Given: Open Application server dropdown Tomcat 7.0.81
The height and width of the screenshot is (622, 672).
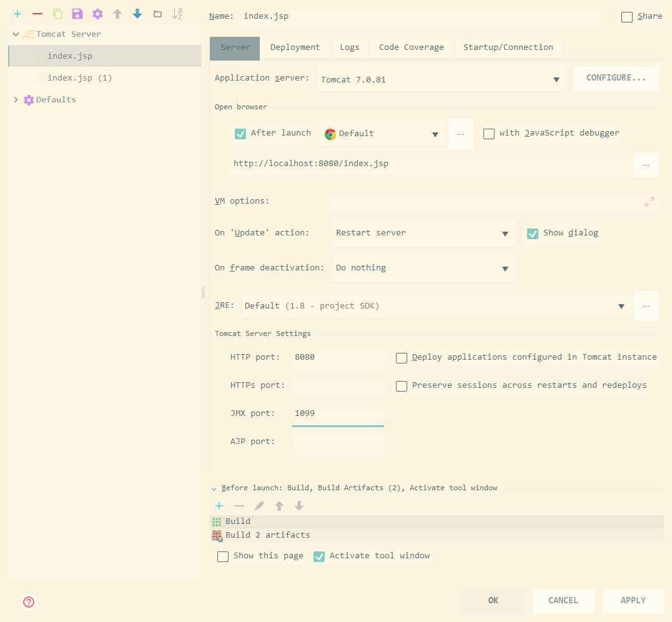Looking at the screenshot, I should click(x=442, y=79).
